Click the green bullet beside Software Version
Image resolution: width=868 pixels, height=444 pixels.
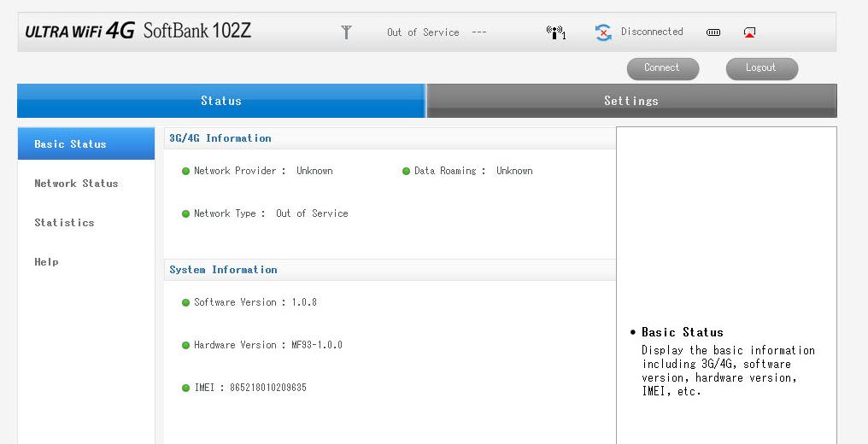tap(185, 303)
